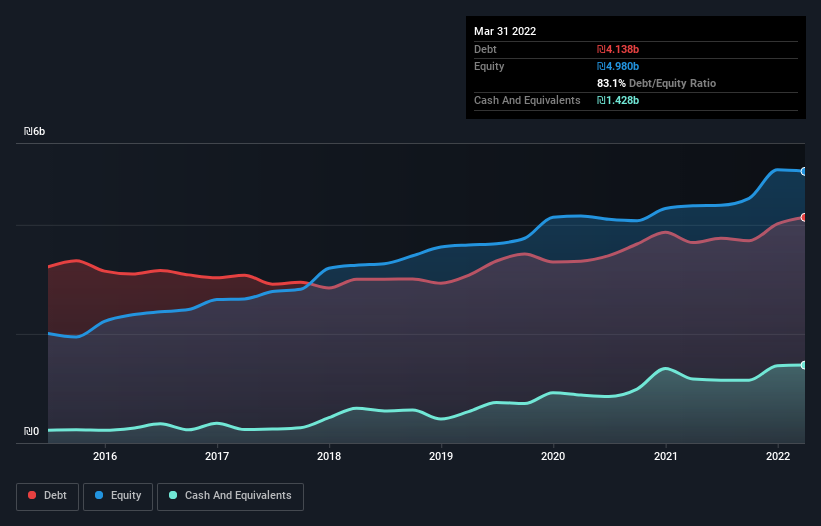Toggle the Equity series legend button

pos(118,496)
